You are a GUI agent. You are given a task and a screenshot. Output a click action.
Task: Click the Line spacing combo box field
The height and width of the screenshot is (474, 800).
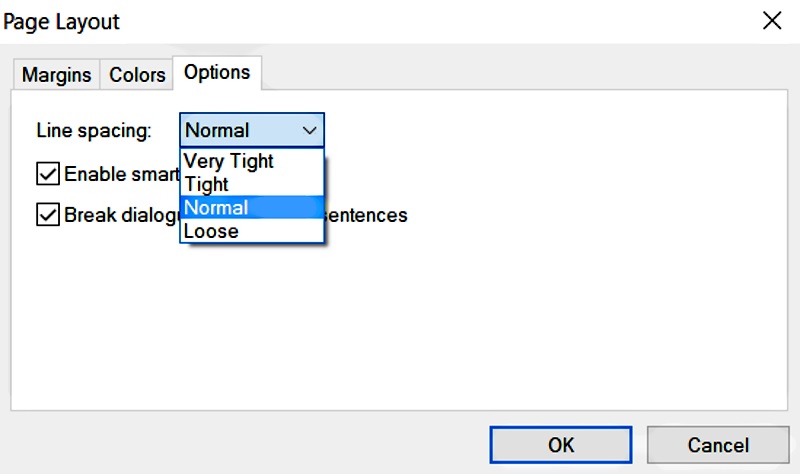(x=238, y=130)
